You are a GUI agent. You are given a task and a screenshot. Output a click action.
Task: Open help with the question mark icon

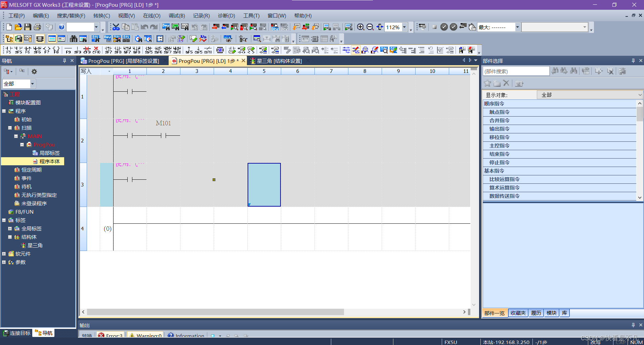tap(61, 27)
